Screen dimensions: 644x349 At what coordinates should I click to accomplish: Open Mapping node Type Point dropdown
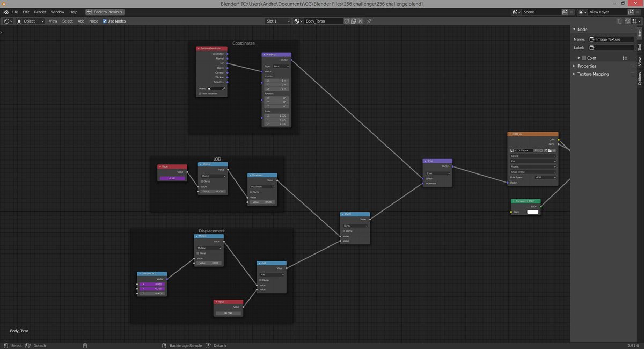tap(281, 66)
